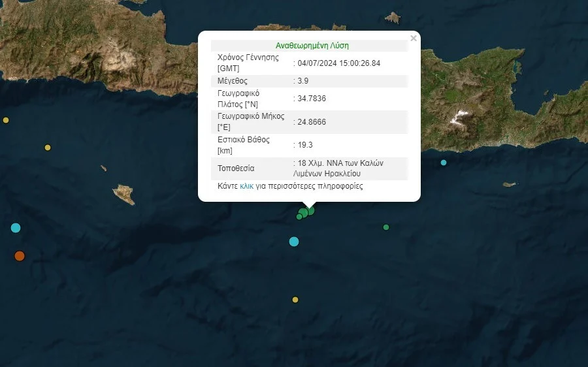Click the isolated green marker right of the cluster
Image resolution: width=588 pixels, height=367 pixels.
click(386, 227)
